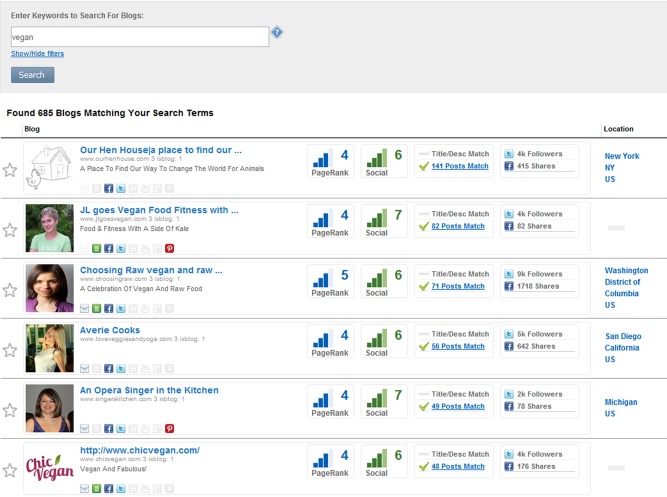
Task: Open Twitter icon for Our Hen House
Action: (x=121, y=188)
